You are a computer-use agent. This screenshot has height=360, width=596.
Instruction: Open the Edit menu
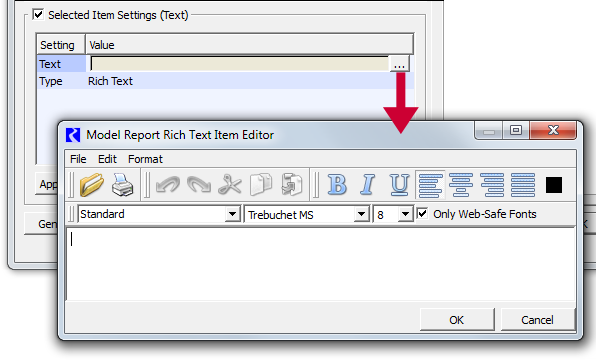tap(107, 159)
